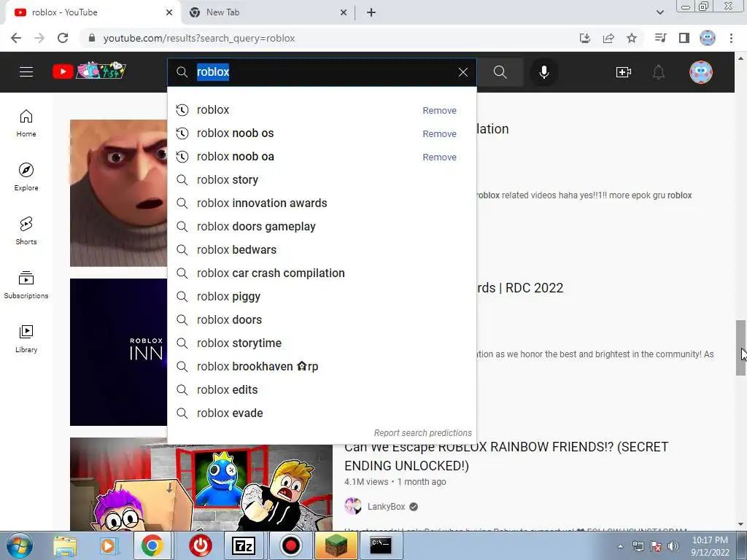747x560 pixels.
Task: Open the Create video icon
Action: point(623,72)
